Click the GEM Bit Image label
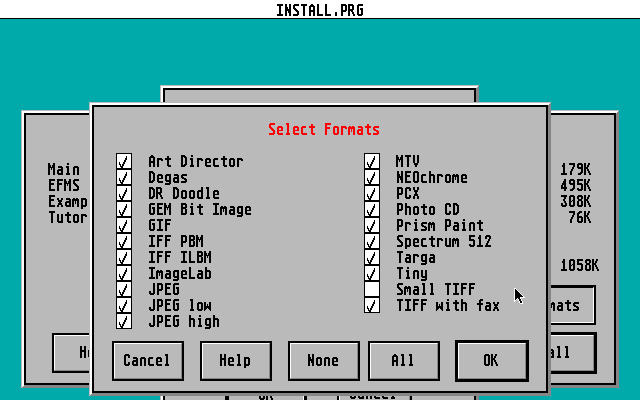 200,209
